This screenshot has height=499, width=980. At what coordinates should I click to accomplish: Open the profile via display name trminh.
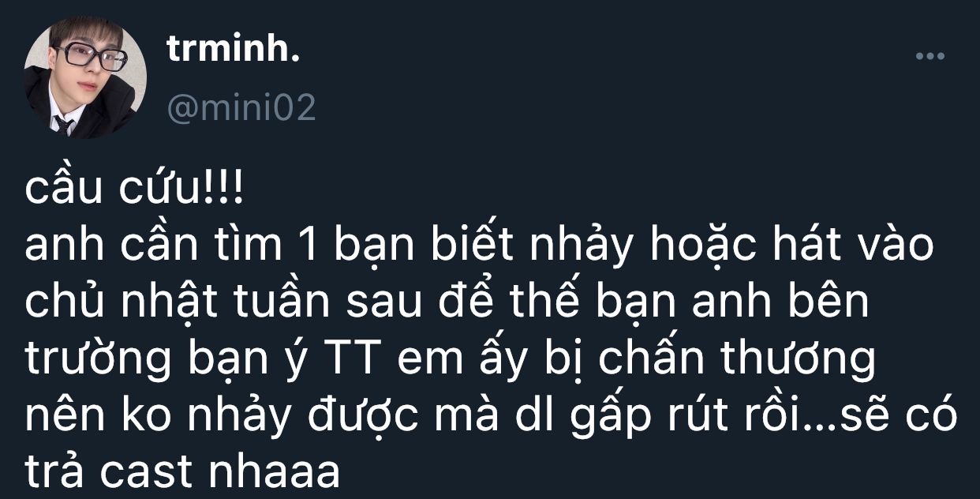click(234, 52)
